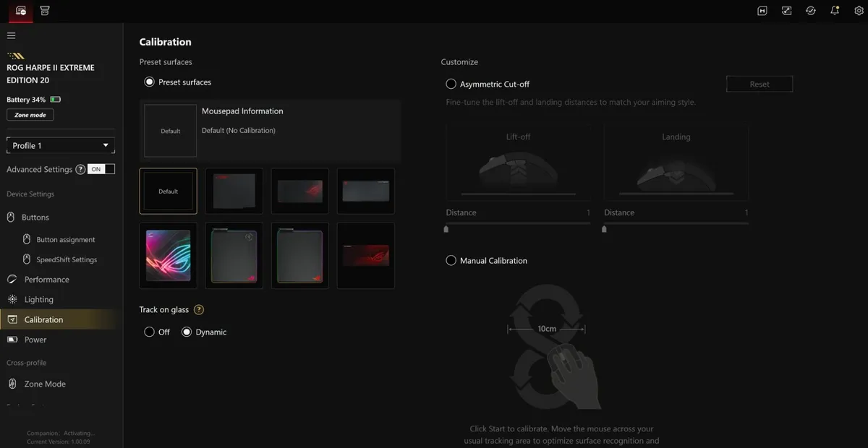The height and width of the screenshot is (448, 868).
Task: Open notifications bell icon
Action: pos(835,11)
